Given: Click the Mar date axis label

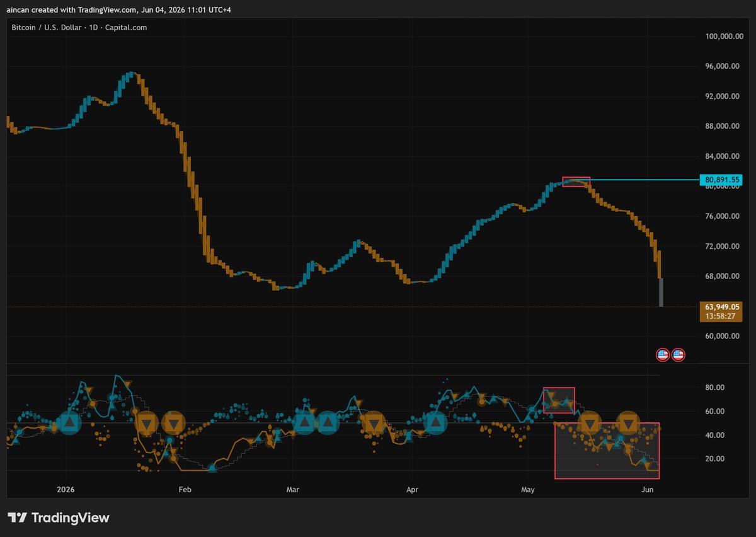Looking at the screenshot, I should [x=292, y=489].
